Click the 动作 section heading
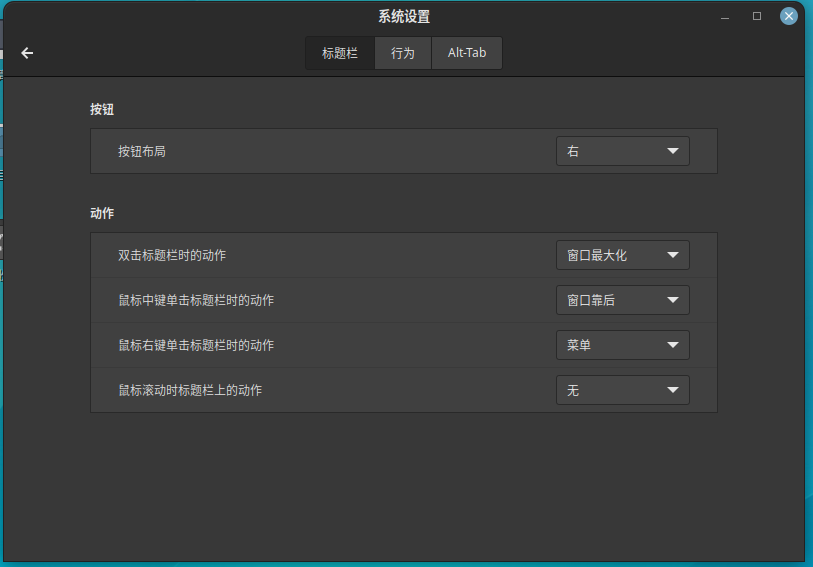This screenshot has width=813, height=567. coord(102,213)
